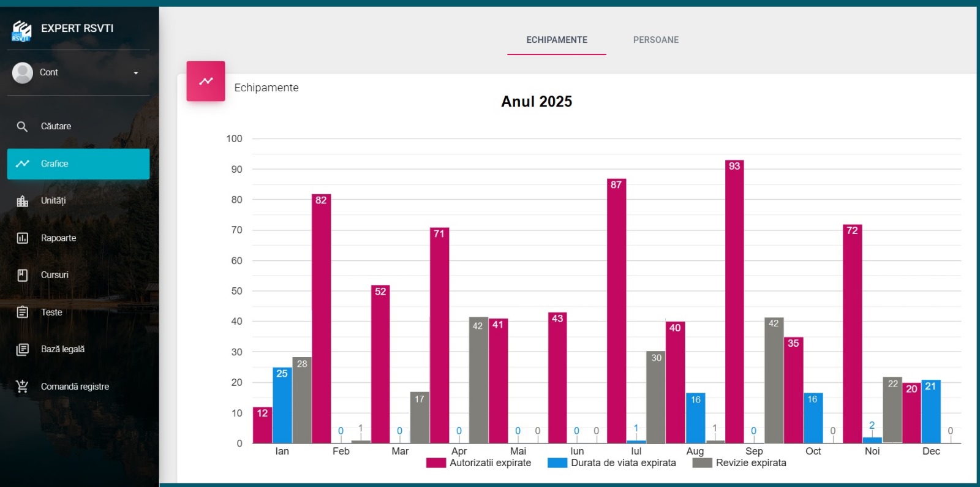Screen dimensions: 980x487
Task: Expand the Cont account dropdown arrow
Action: 136,73
